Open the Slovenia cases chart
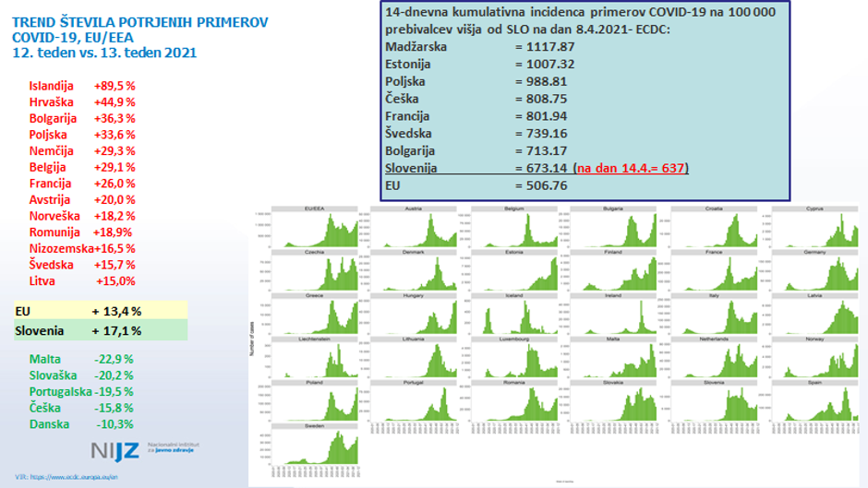 pyautogui.click(x=714, y=402)
